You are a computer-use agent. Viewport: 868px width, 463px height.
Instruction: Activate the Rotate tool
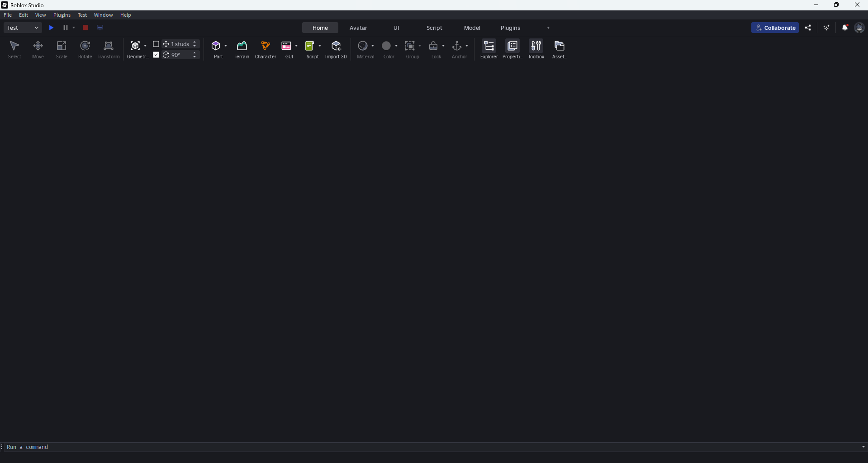pos(85,49)
